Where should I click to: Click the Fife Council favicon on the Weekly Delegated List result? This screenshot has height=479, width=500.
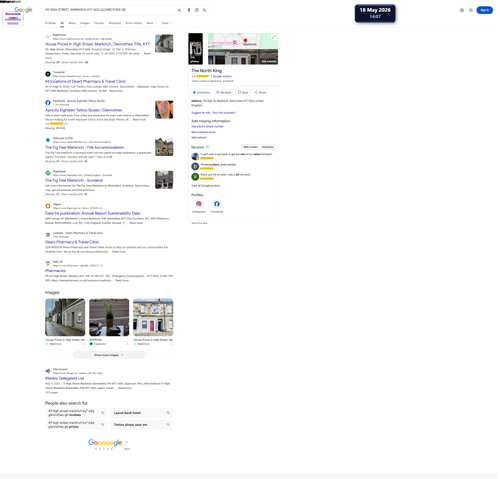point(48,372)
